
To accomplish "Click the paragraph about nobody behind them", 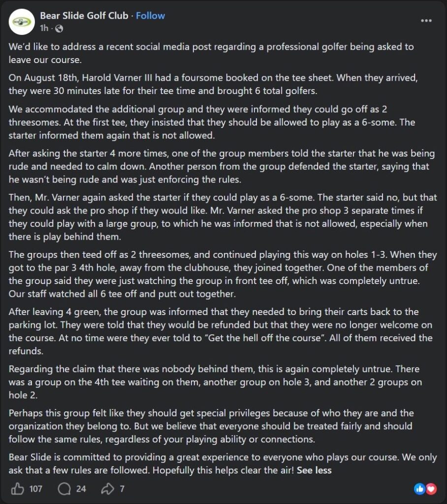I will (216, 382).
